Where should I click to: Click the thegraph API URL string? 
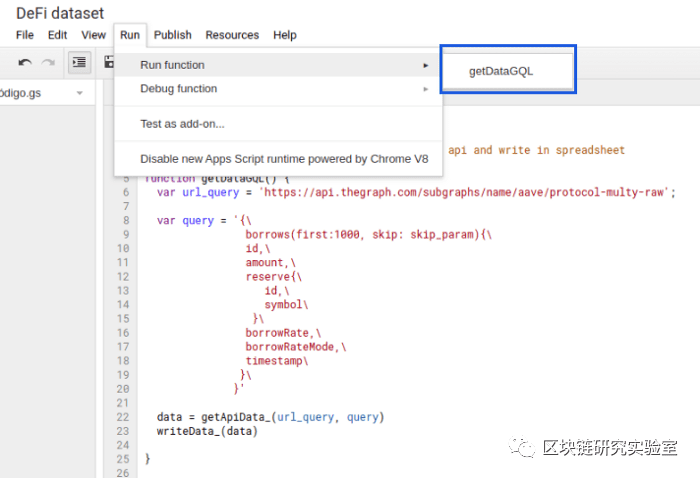464,192
